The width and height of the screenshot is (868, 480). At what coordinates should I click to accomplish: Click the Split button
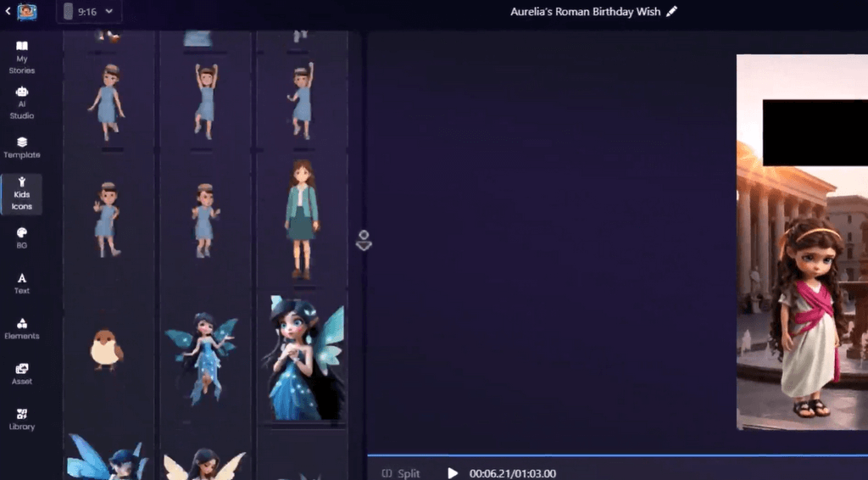pos(401,473)
